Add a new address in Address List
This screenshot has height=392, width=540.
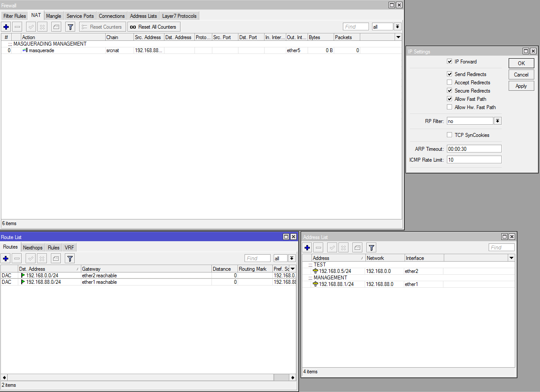[307, 248]
